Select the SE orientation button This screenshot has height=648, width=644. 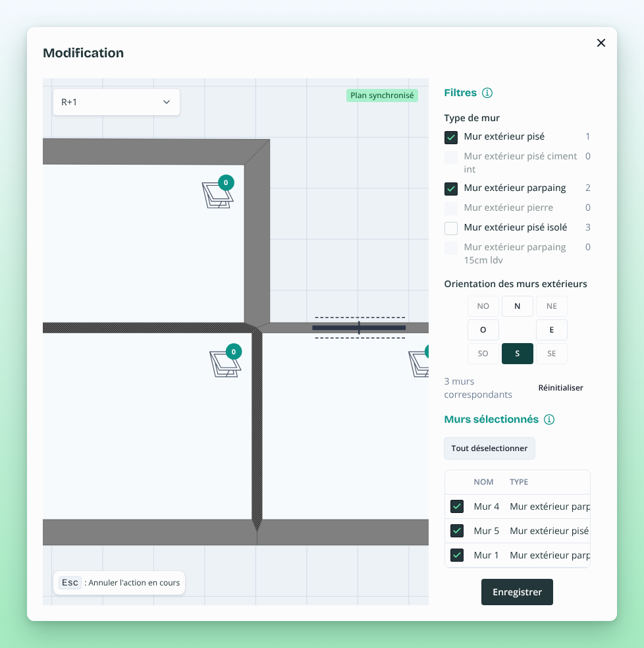tap(551, 354)
